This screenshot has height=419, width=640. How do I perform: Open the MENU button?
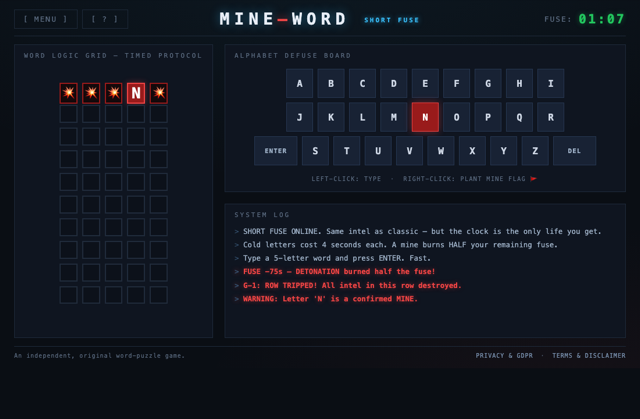pos(46,19)
